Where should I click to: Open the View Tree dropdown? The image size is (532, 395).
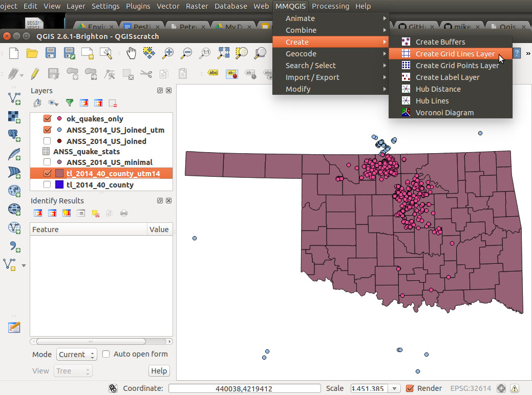pos(73,371)
